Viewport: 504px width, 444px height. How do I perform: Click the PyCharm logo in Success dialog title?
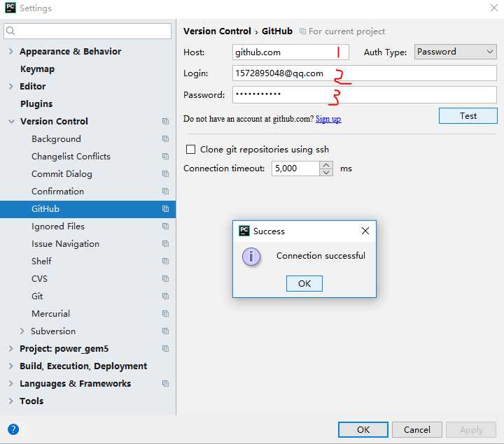[244, 231]
